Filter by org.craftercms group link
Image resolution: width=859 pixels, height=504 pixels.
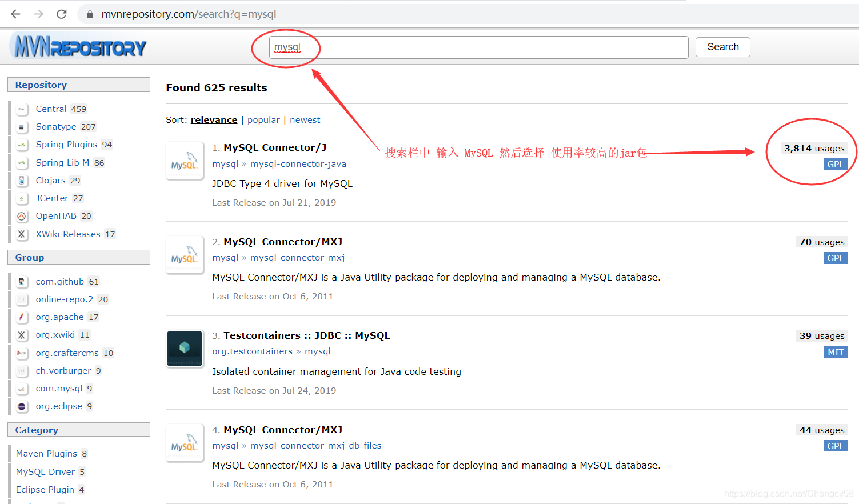(67, 353)
